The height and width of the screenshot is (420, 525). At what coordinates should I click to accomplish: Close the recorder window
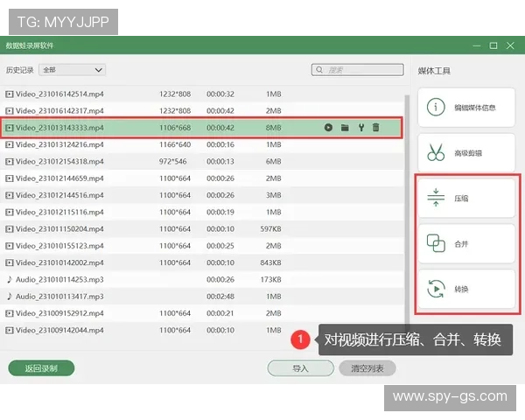(x=510, y=45)
